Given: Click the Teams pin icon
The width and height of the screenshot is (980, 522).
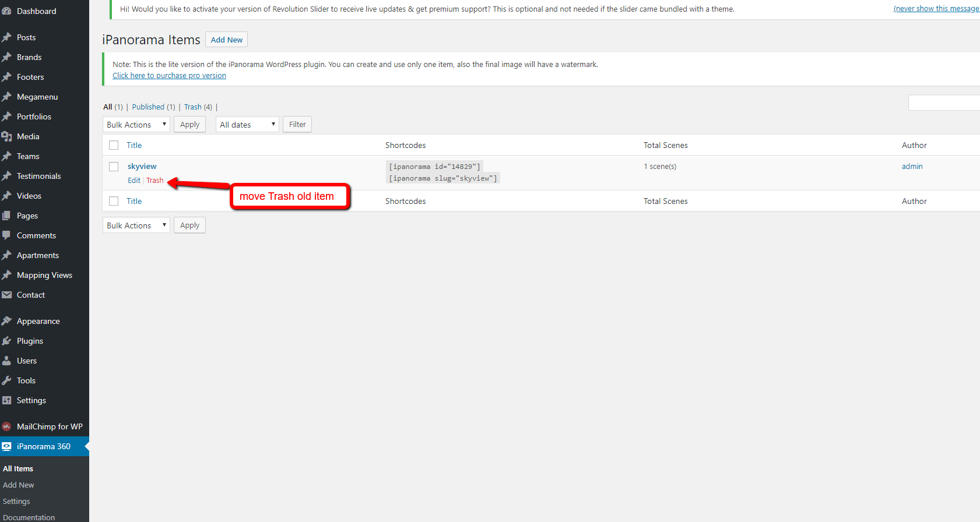Looking at the screenshot, I should [6, 156].
